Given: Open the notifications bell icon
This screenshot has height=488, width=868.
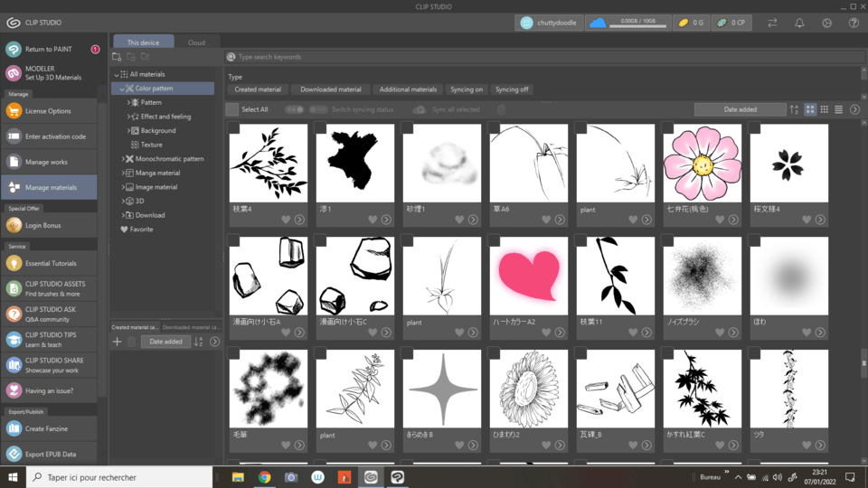Looking at the screenshot, I should (x=799, y=23).
